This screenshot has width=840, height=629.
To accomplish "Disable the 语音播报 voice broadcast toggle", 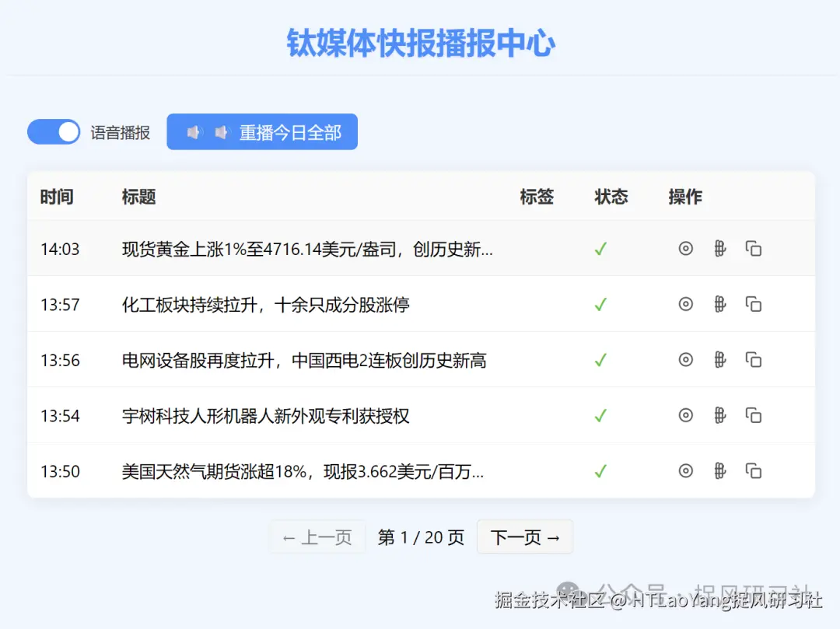I will (53, 131).
